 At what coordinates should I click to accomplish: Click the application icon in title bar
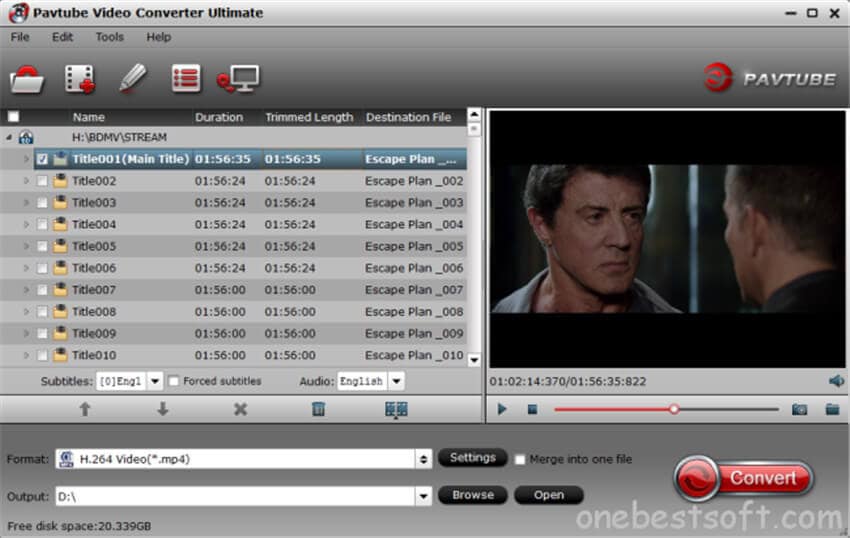18,12
